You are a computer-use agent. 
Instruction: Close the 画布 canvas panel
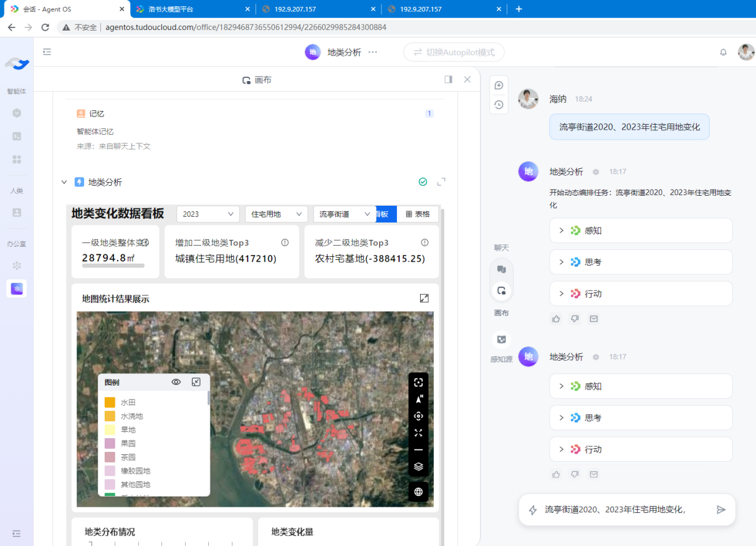467,80
